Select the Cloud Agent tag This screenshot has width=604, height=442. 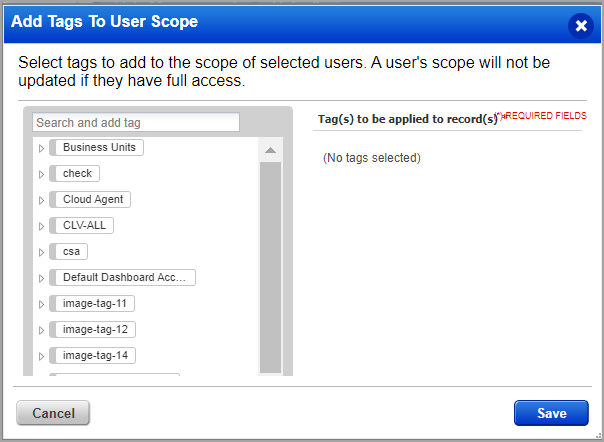click(92, 200)
